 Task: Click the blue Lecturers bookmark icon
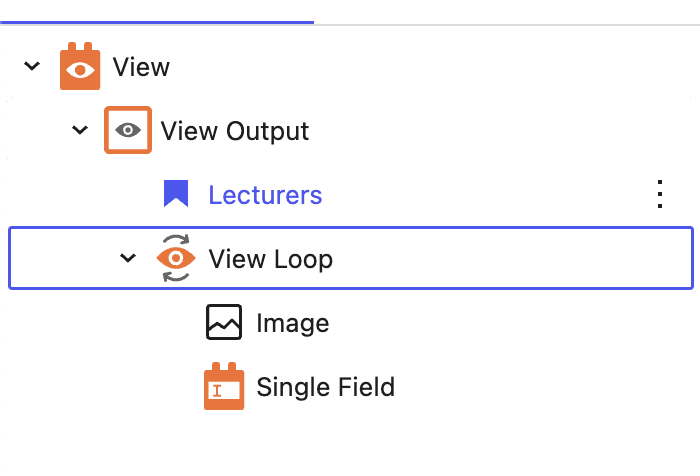click(x=176, y=194)
